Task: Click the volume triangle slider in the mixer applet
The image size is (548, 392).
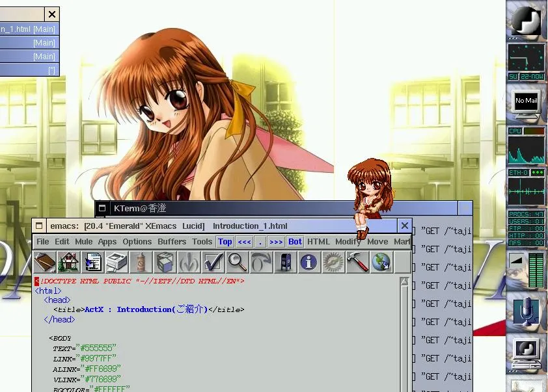Action: (x=517, y=260)
